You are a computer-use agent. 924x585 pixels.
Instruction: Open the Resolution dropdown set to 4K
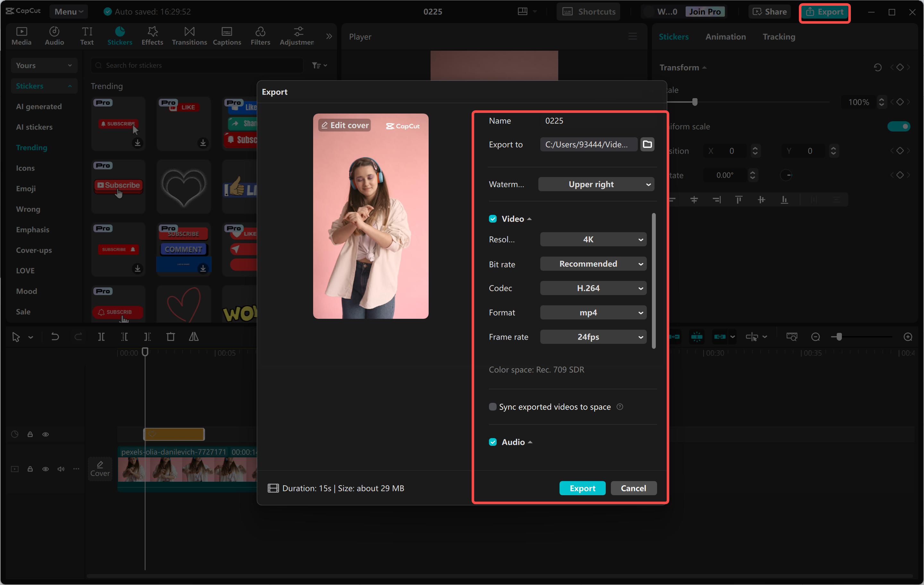coord(593,239)
